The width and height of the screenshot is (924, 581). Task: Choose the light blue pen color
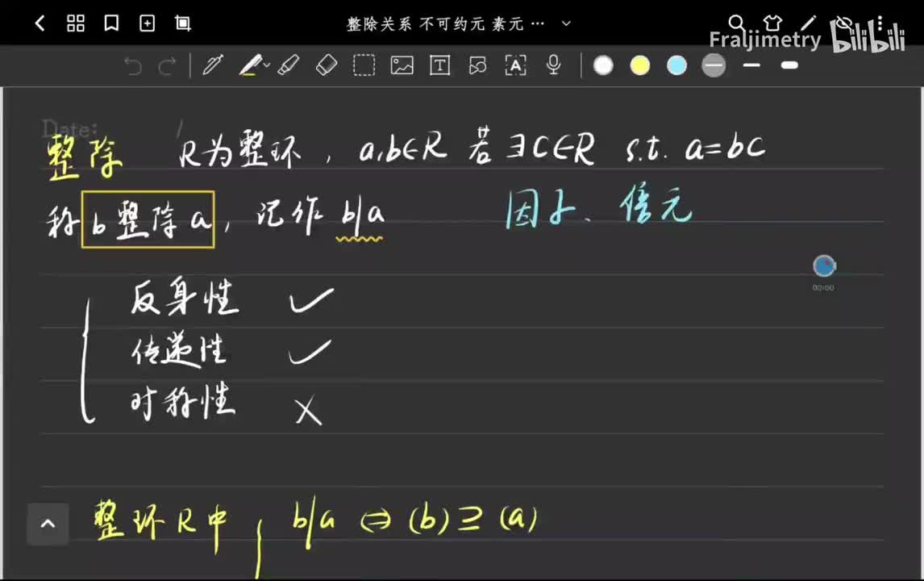point(676,65)
